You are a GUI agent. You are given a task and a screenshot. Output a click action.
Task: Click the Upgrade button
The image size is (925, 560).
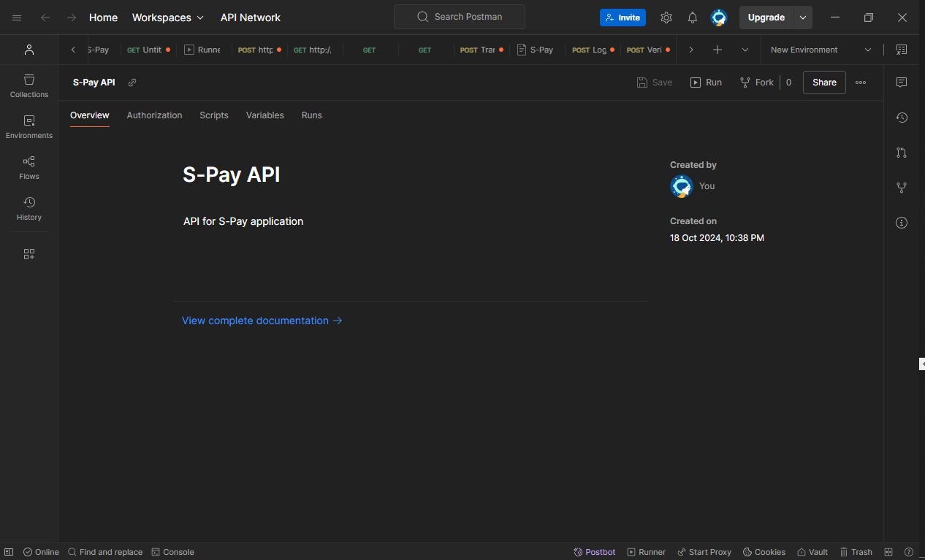766,18
